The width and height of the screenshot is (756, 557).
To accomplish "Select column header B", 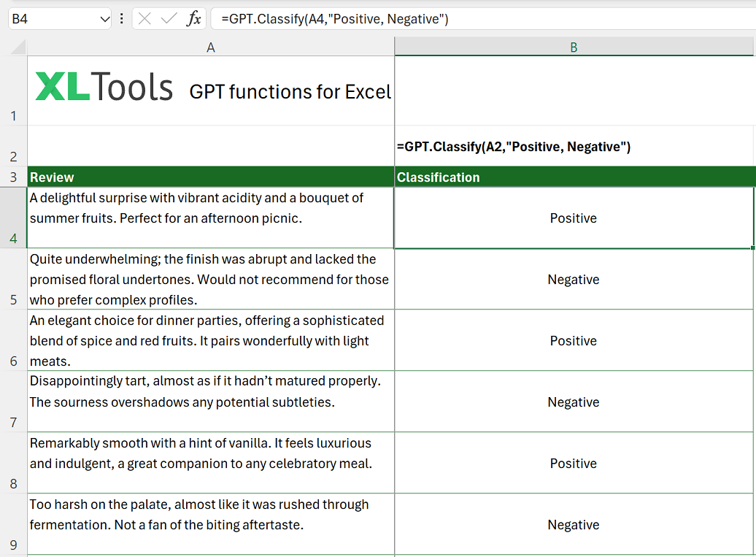I will (574, 47).
